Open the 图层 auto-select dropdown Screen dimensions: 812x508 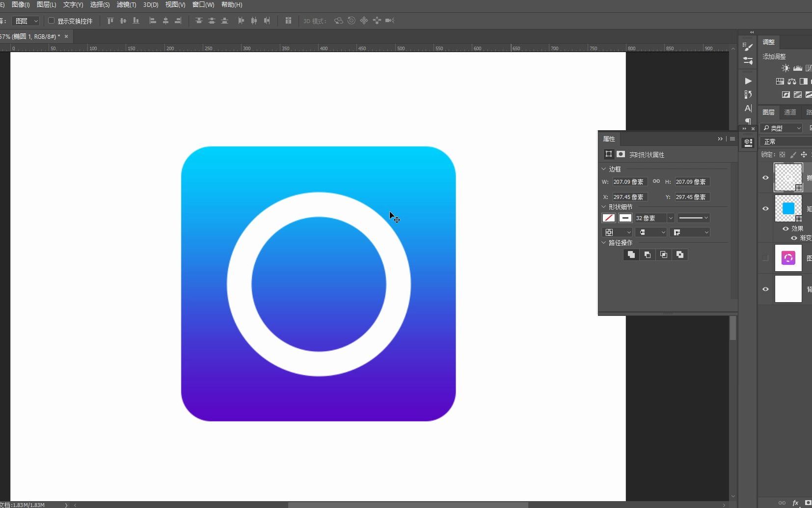point(26,21)
